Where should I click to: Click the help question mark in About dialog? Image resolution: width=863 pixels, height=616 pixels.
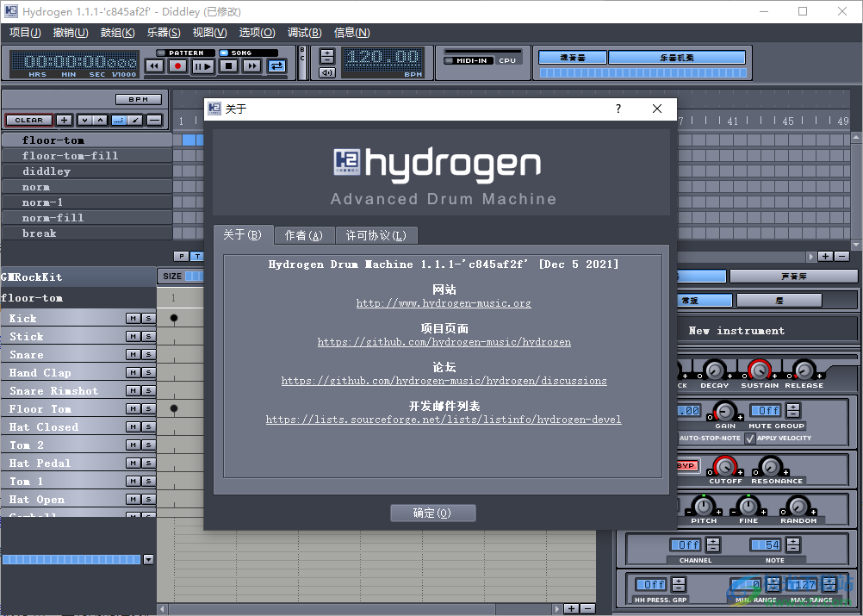pyautogui.click(x=618, y=109)
